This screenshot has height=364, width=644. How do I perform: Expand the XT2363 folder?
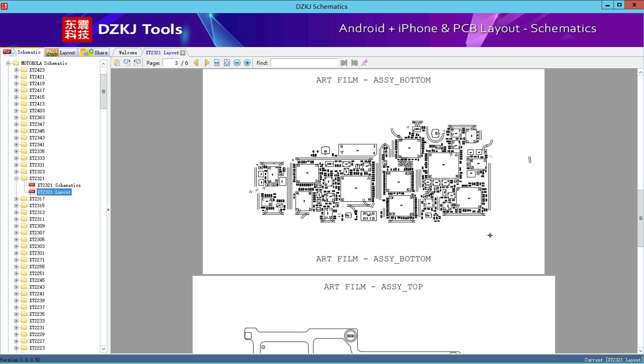click(16, 117)
